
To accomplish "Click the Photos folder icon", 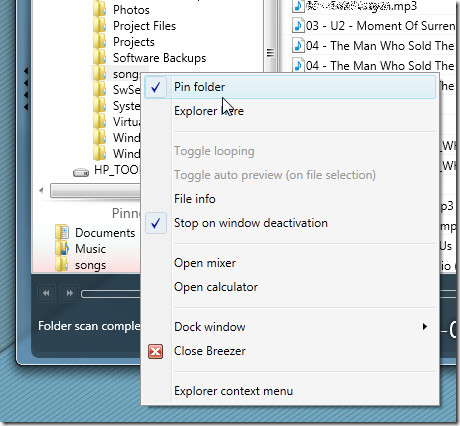I will pos(100,9).
